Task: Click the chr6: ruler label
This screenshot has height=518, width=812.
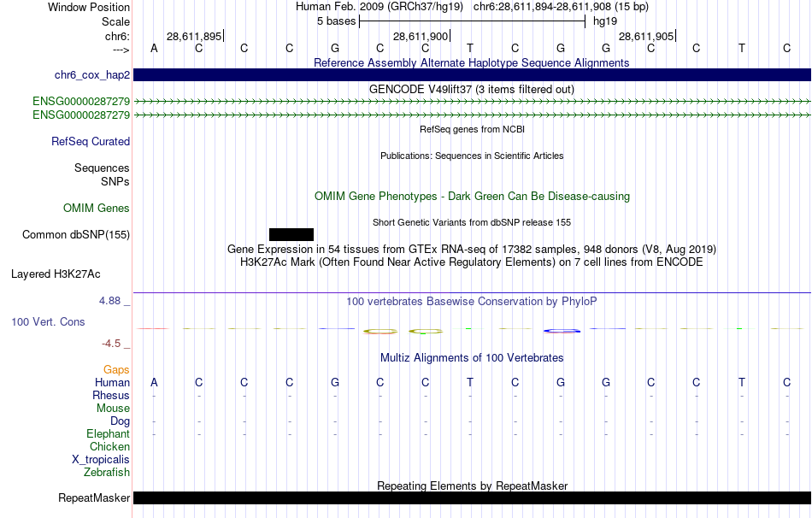Action: click(118, 36)
